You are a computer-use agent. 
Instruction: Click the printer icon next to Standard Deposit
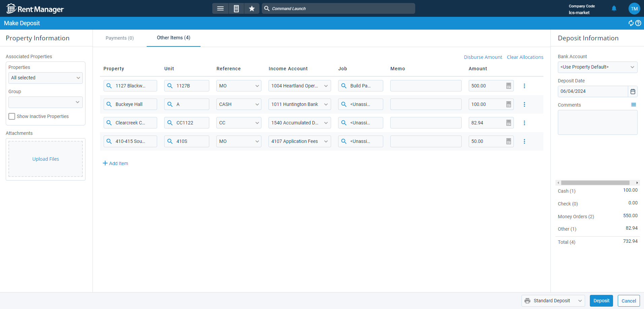click(528, 301)
